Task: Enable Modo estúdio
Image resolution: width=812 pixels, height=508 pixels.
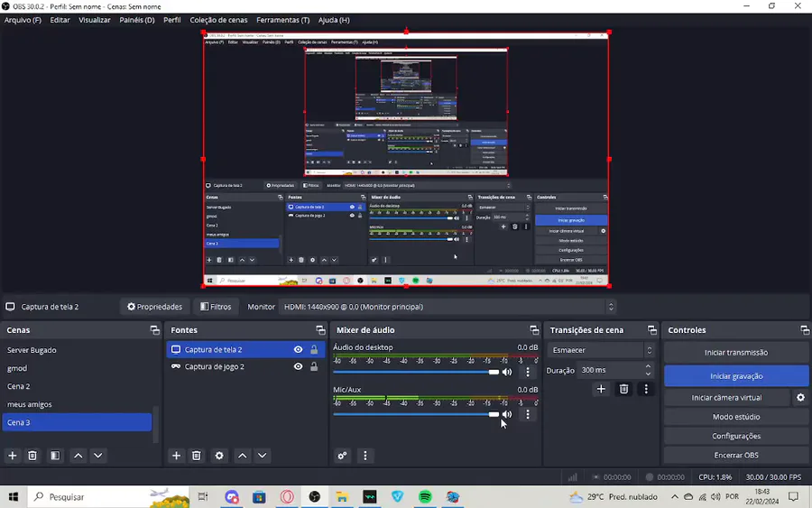Action: click(736, 417)
